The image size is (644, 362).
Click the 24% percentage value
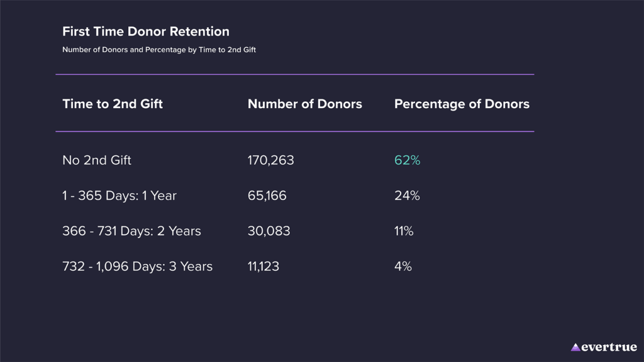(x=407, y=195)
